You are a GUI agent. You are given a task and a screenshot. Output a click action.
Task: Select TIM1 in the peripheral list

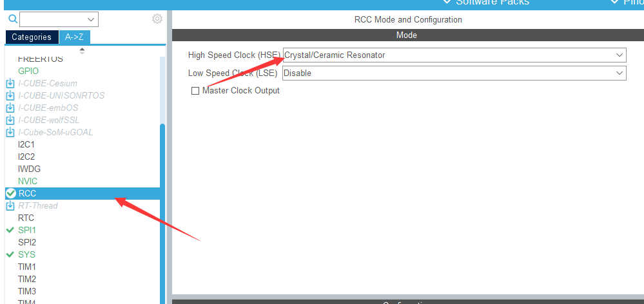27,267
